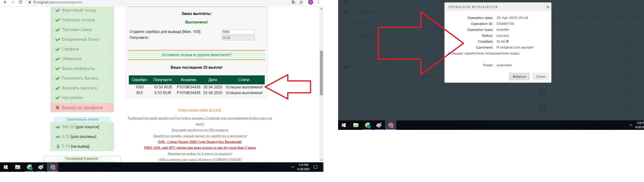Image resolution: width=644 pixels, height=182 pixels.
Task: Open Упаковка плодов menu item
Action: (x=82, y=20)
